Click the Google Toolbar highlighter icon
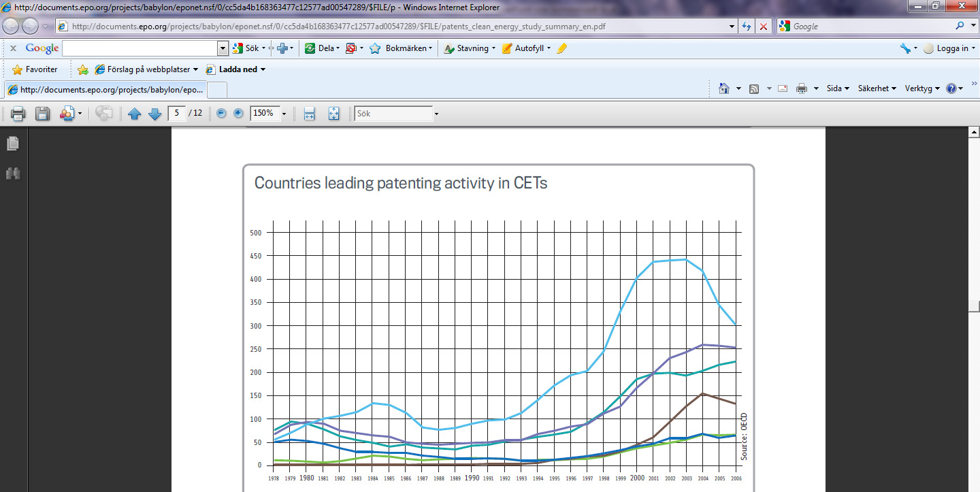Screen dimensions: 980x492 coord(561,48)
